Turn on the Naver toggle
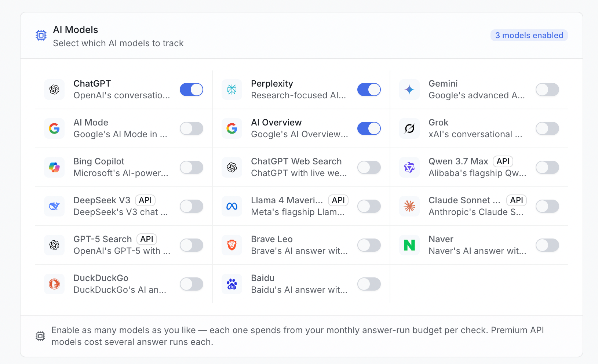Image resolution: width=598 pixels, height=364 pixels. click(547, 245)
